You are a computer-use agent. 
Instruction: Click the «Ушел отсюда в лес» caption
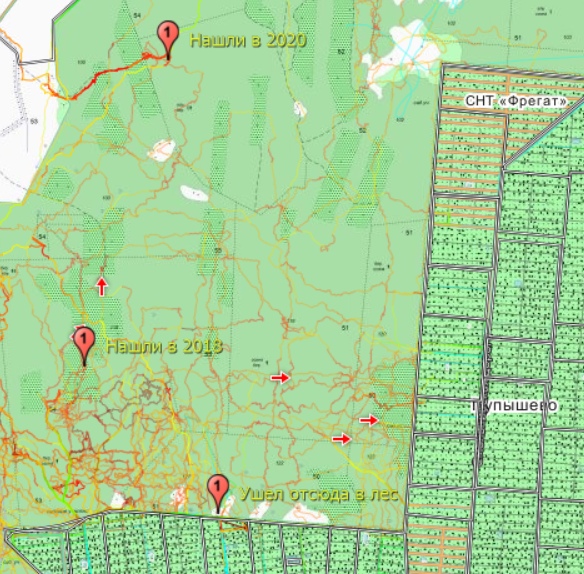(319, 494)
